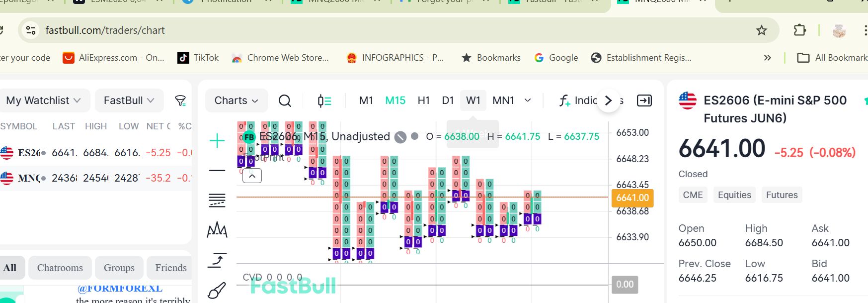Select the brush drawing tool
This screenshot has width=868, height=303.
pos(217,290)
